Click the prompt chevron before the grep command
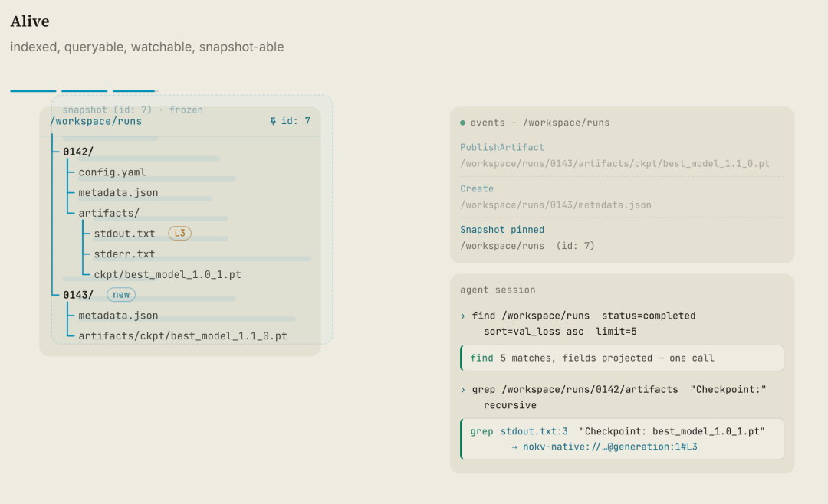The image size is (828, 504). coord(463,390)
